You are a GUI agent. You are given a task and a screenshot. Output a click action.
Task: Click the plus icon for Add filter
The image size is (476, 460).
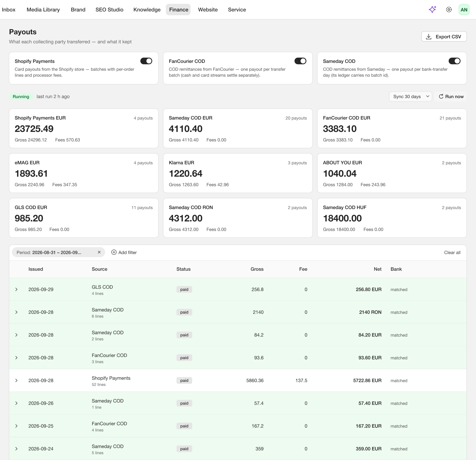tap(114, 252)
